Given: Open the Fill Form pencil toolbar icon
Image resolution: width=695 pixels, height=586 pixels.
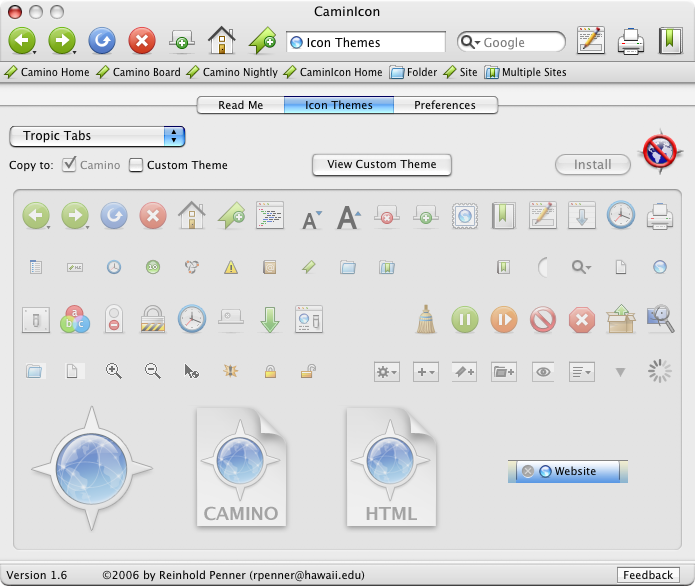Looking at the screenshot, I should [x=591, y=40].
